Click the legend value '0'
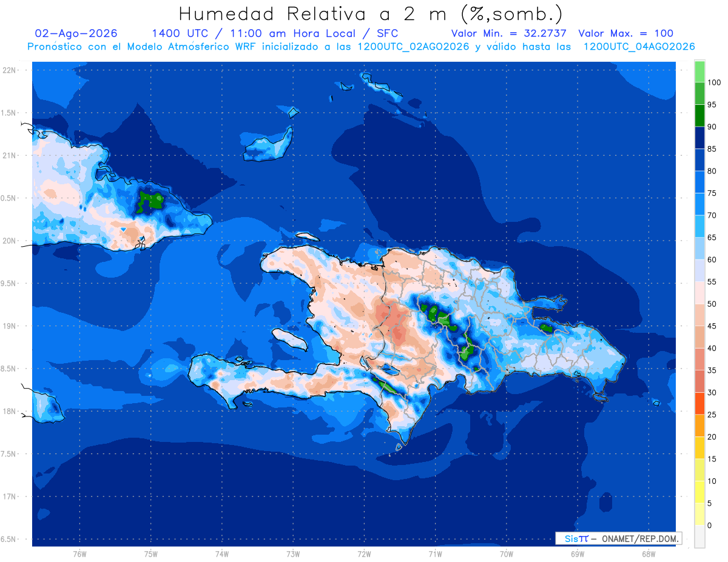Image resolution: width=728 pixels, height=562 pixels. [x=709, y=525]
